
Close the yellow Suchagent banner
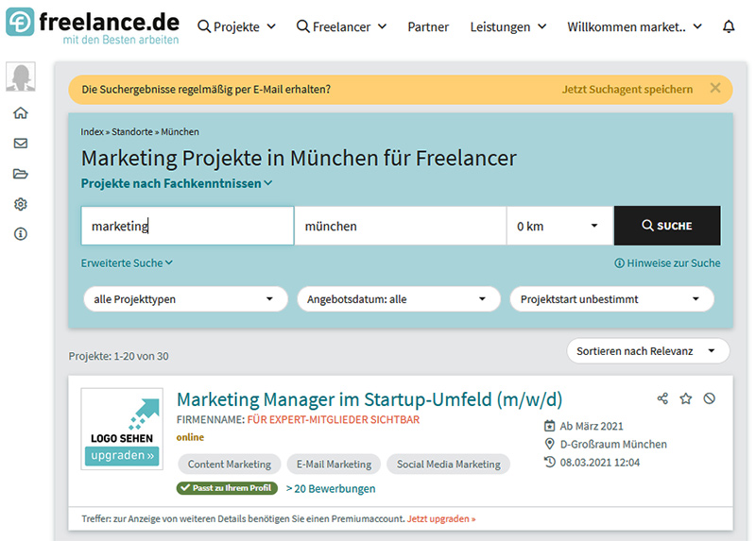715,89
